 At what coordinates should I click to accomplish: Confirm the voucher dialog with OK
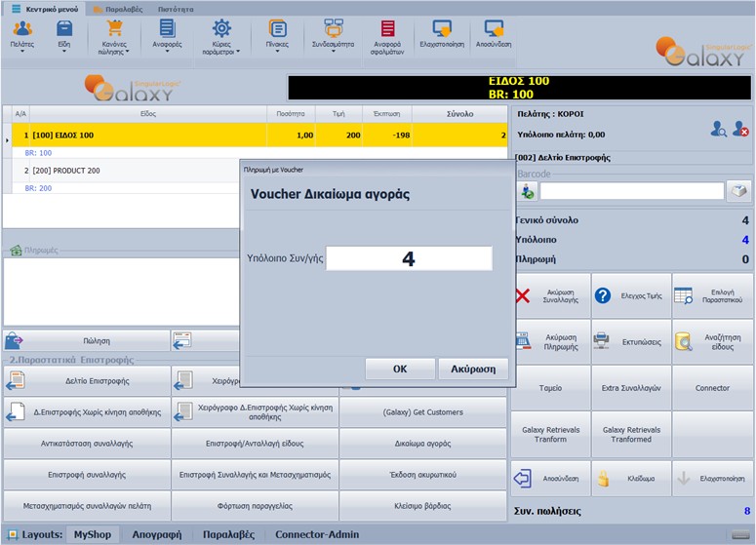coord(400,370)
